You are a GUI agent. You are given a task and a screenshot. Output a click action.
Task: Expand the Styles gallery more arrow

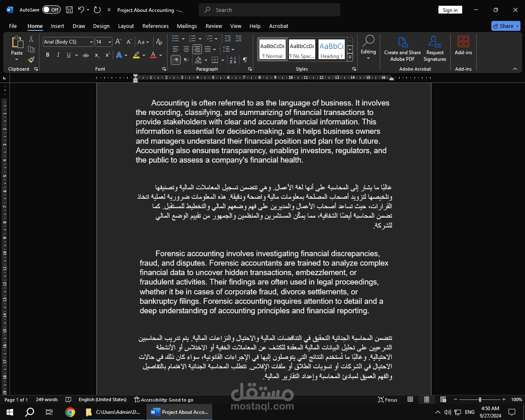350,57
